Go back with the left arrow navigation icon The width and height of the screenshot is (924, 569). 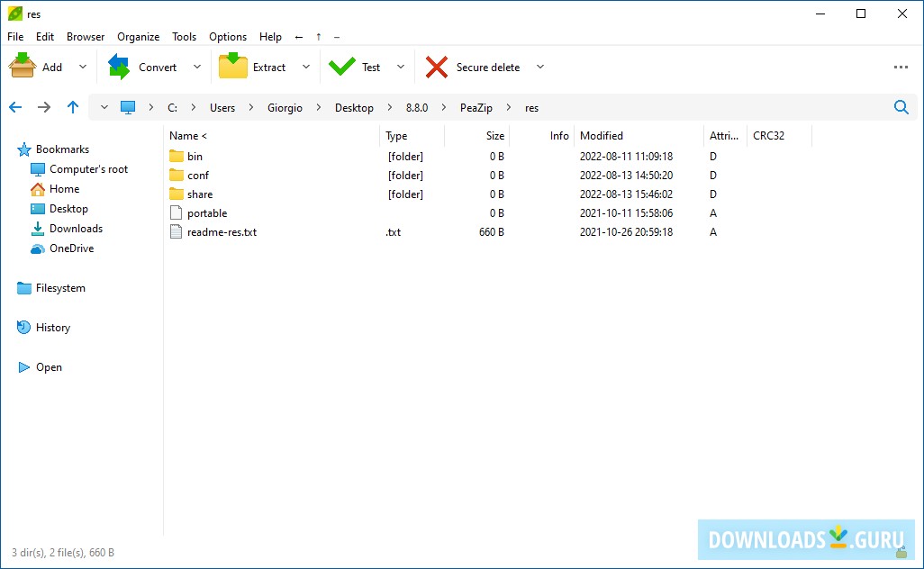tap(15, 107)
